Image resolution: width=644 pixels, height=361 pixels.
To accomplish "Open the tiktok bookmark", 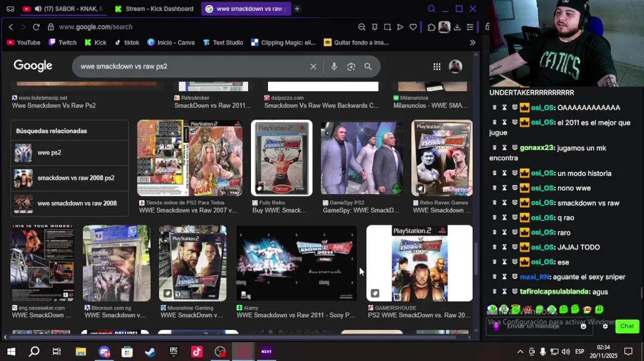I will [127, 43].
